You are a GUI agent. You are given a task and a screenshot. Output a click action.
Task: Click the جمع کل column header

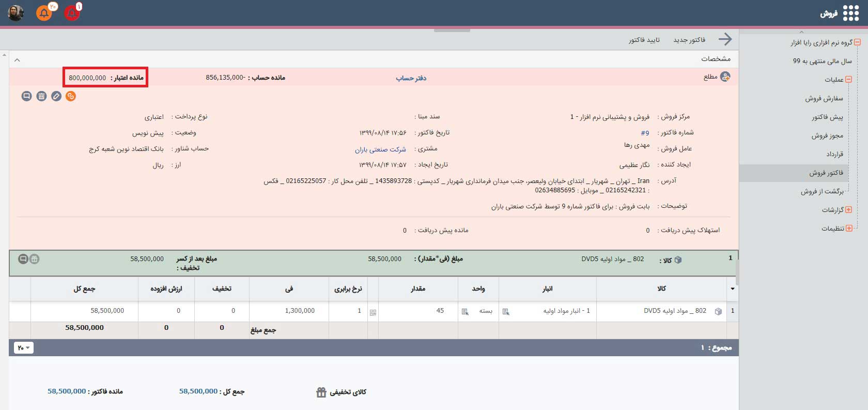coord(84,289)
